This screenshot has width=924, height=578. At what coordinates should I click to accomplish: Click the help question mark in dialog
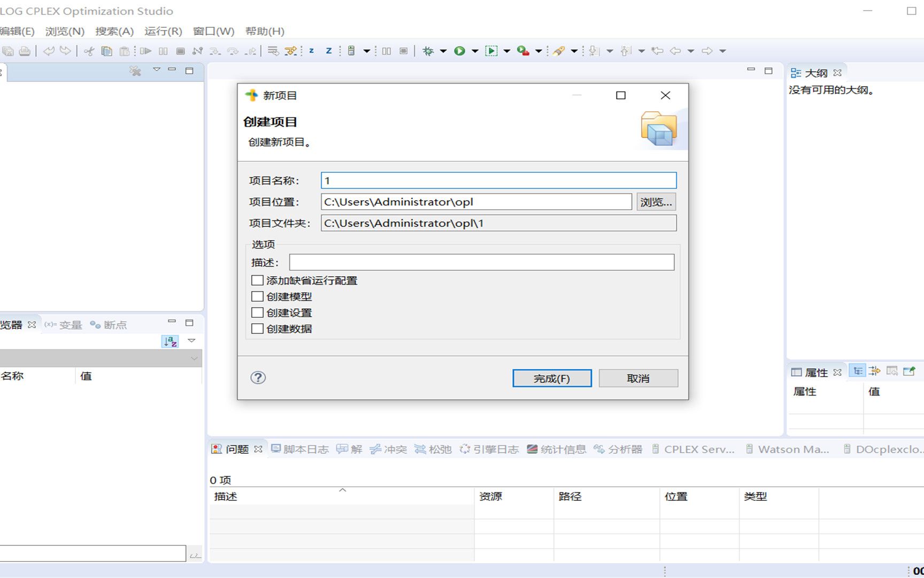(x=258, y=378)
